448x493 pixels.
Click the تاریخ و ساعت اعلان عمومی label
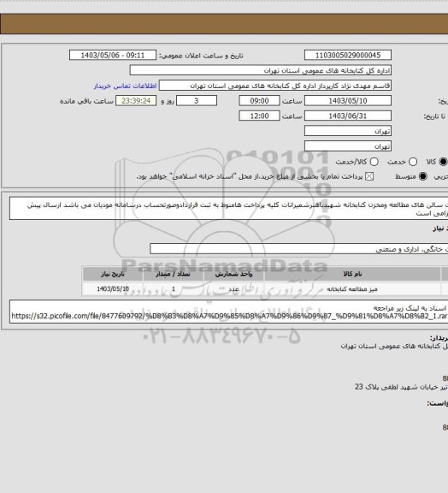coord(201,56)
